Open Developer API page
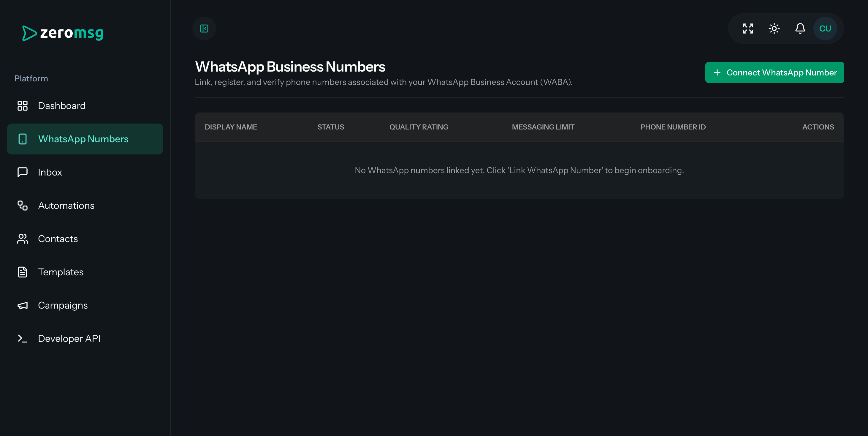 (85, 339)
